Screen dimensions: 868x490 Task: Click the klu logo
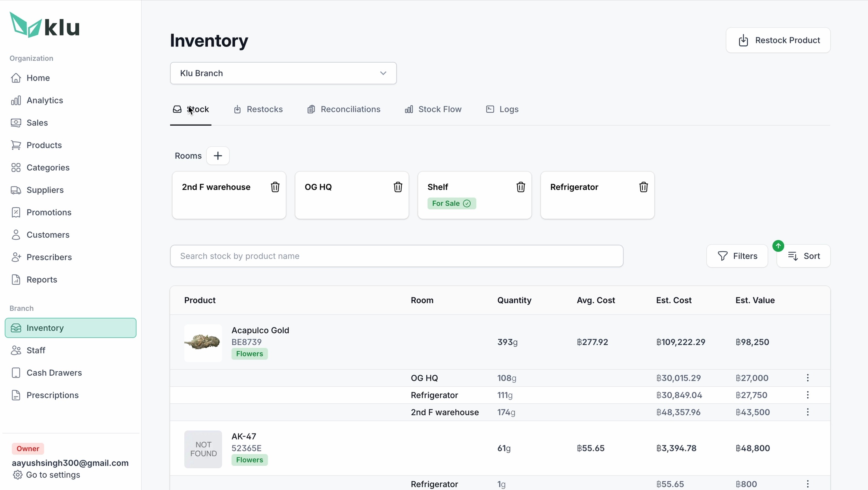tap(45, 25)
